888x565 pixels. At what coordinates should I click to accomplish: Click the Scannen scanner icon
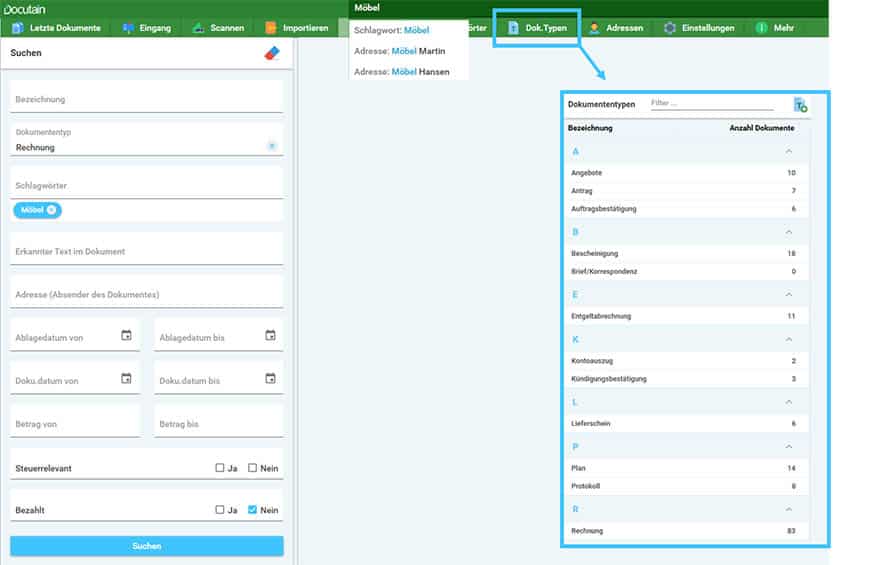(198, 28)
